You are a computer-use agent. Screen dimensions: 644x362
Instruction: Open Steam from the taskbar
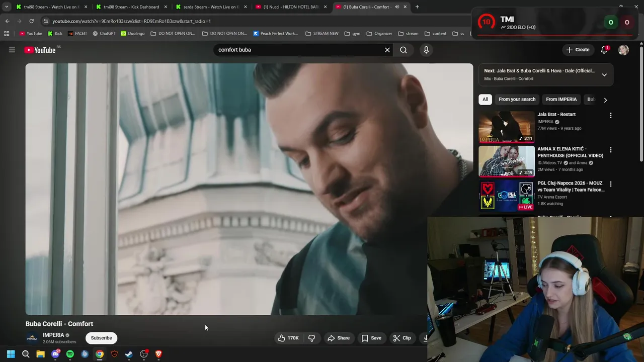click(x=129, y=354)
